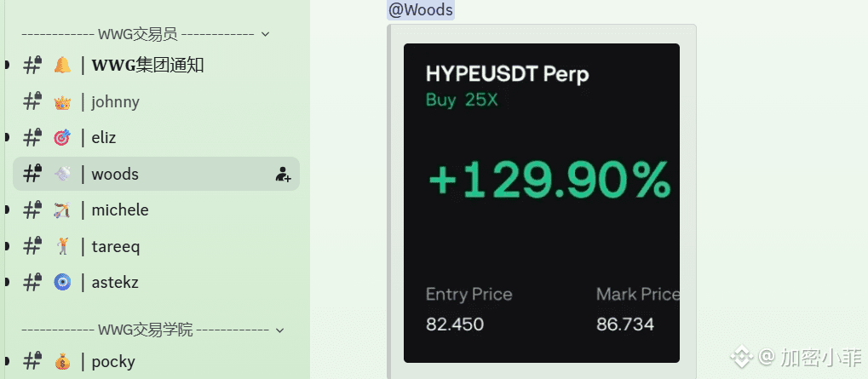Open the HYPEUSDT Perp image attachment
868x379 pixels.
[x=542, y=203]
